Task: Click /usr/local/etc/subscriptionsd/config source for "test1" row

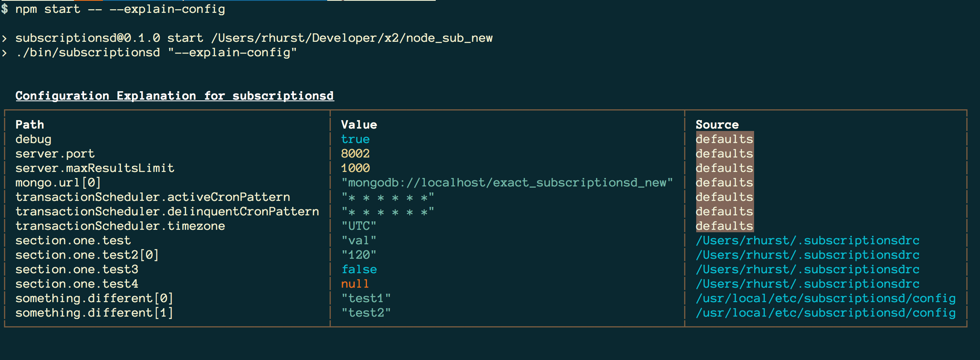Action: pyautogui.click(x=825, y=299)
